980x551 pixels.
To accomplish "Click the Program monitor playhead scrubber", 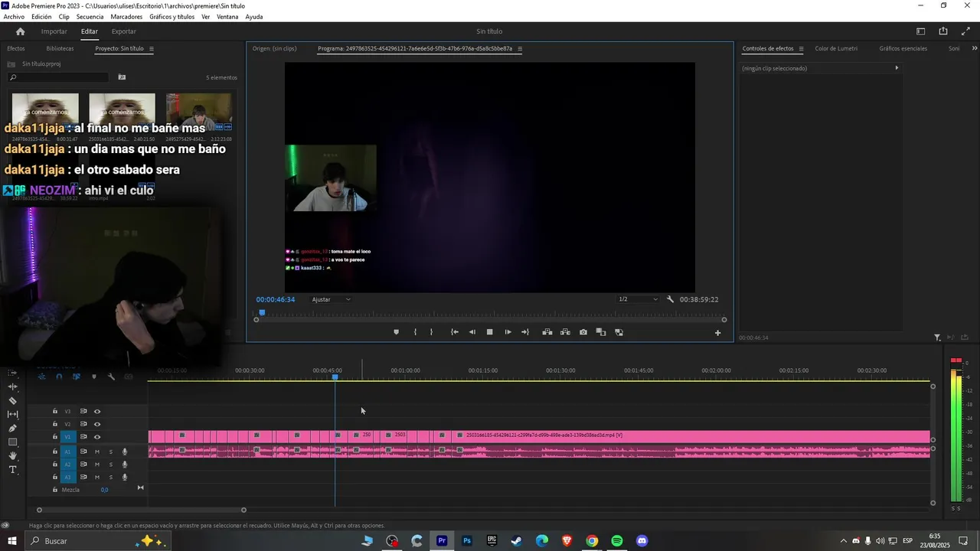I will tap(262, 312).
